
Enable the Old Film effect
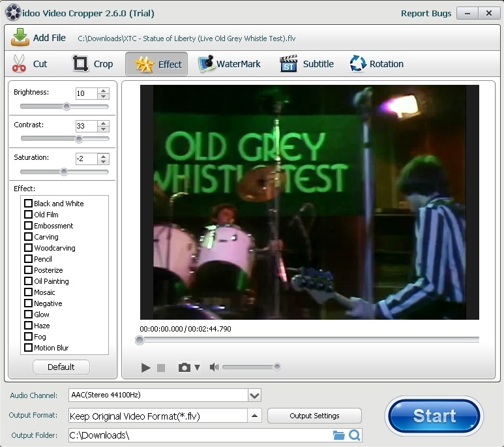pos(28,214)
